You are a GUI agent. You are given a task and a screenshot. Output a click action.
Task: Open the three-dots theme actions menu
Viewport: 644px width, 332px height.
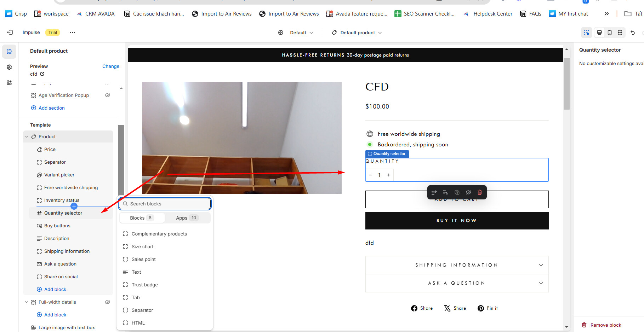[73, 33]
